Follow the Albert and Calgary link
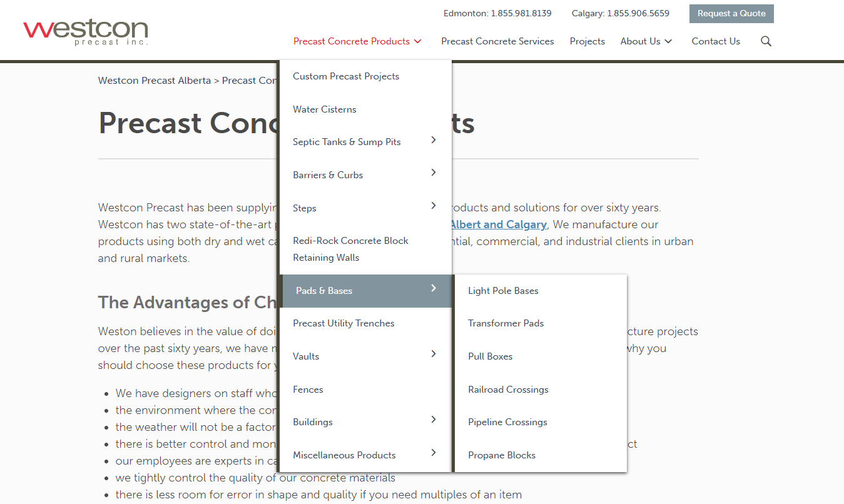Screen dimensions: 844x504 [499, 224]
